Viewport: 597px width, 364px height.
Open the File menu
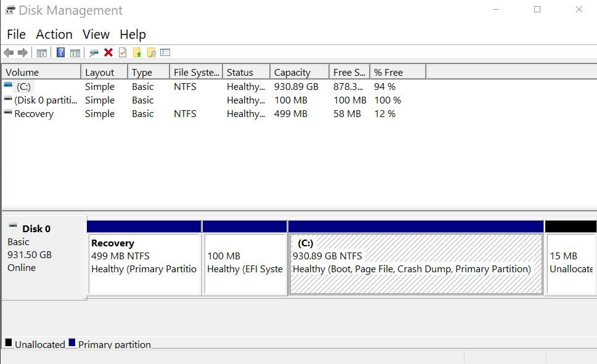pyautogui.click(x=17, y=34)
